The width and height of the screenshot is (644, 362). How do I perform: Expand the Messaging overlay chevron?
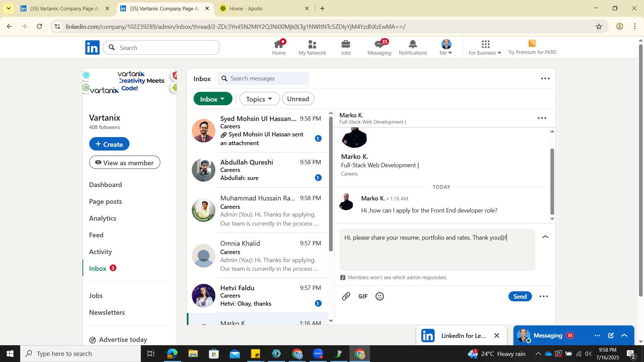coord(624,336)
